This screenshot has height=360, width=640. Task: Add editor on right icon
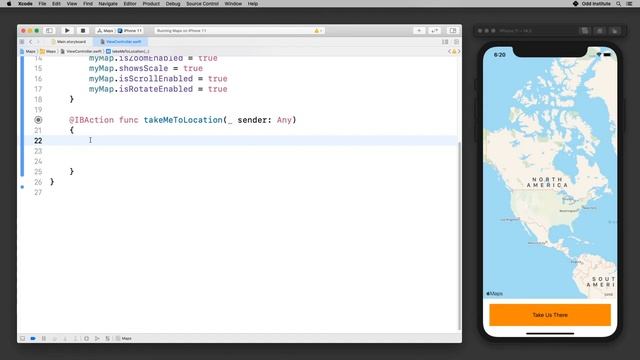(x=456, y=42)
